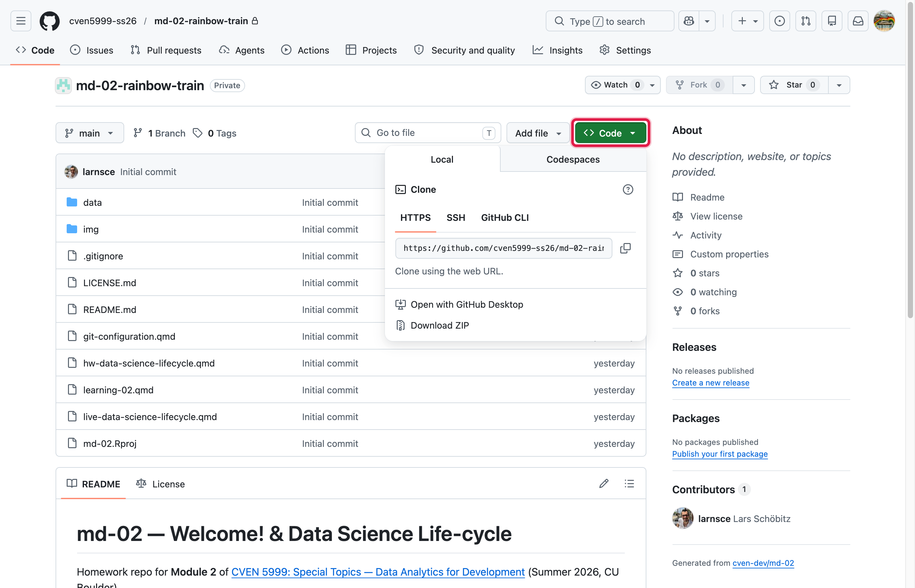915x588 pixels.
Task: Open the notifications inbox icon
Action: [858, 21]
